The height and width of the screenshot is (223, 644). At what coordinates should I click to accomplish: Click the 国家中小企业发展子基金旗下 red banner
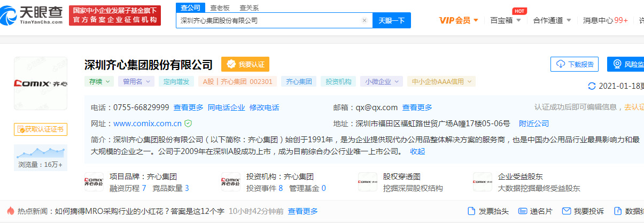click(115, 15)
